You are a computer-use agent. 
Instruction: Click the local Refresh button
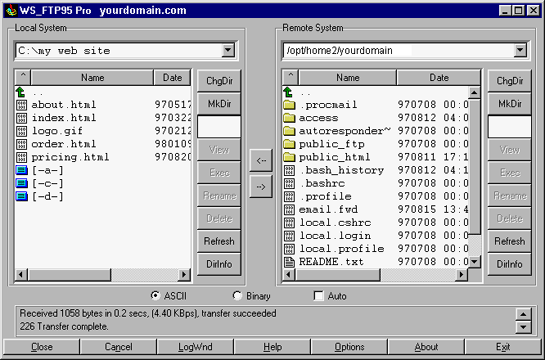[219, 241]
